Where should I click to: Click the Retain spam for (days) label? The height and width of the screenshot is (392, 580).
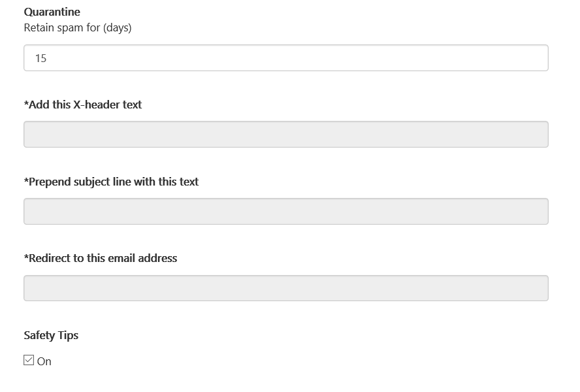77,27
